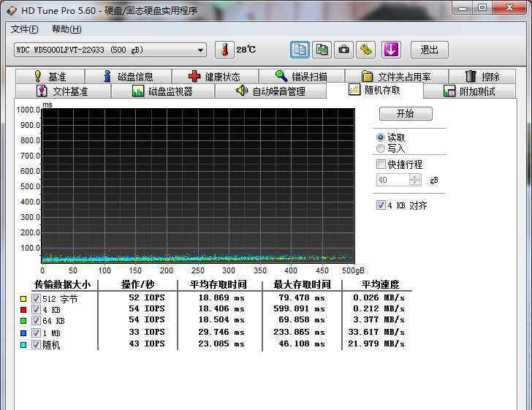Click the 开始 button

(406, 113)
